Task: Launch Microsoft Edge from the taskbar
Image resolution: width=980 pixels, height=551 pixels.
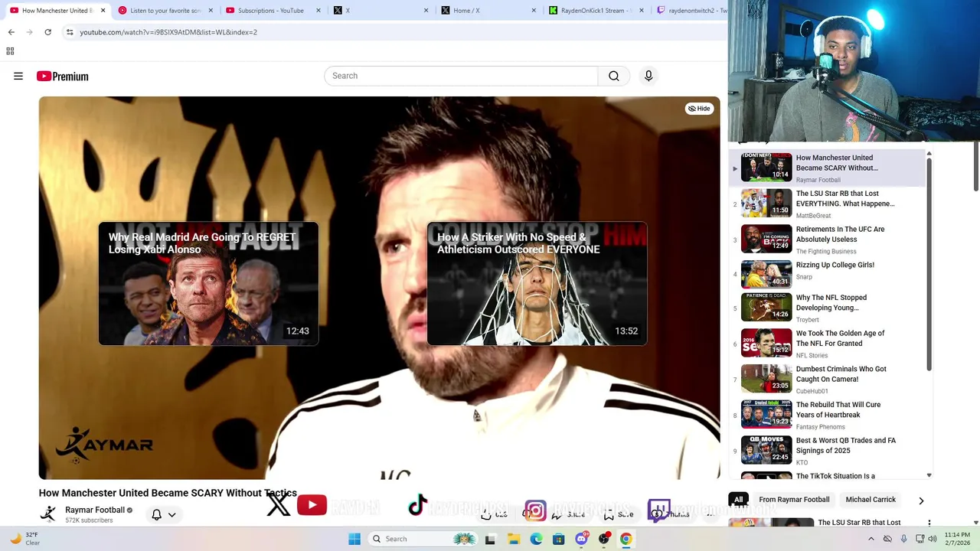Action: click(x=536, y=539)
